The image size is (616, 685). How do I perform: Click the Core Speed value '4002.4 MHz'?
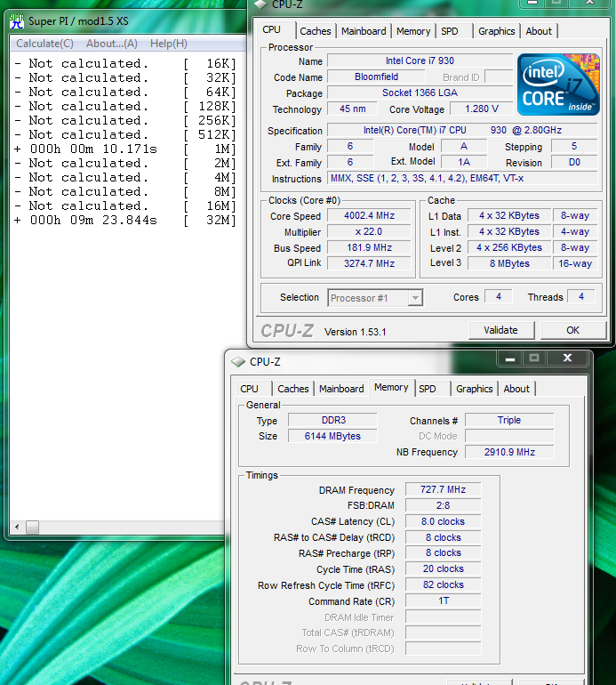tap(370, 216)
